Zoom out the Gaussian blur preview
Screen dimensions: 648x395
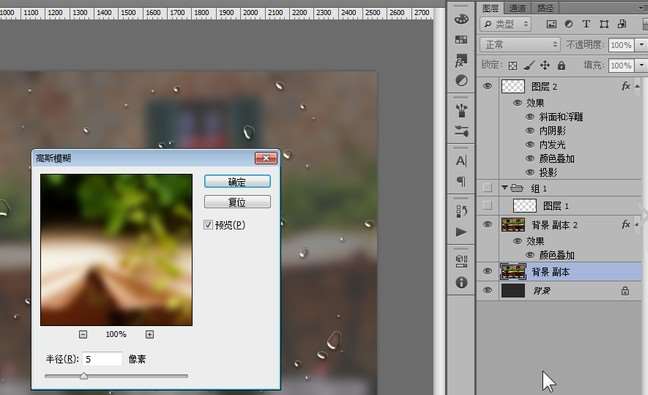click(x=83, y=334)
